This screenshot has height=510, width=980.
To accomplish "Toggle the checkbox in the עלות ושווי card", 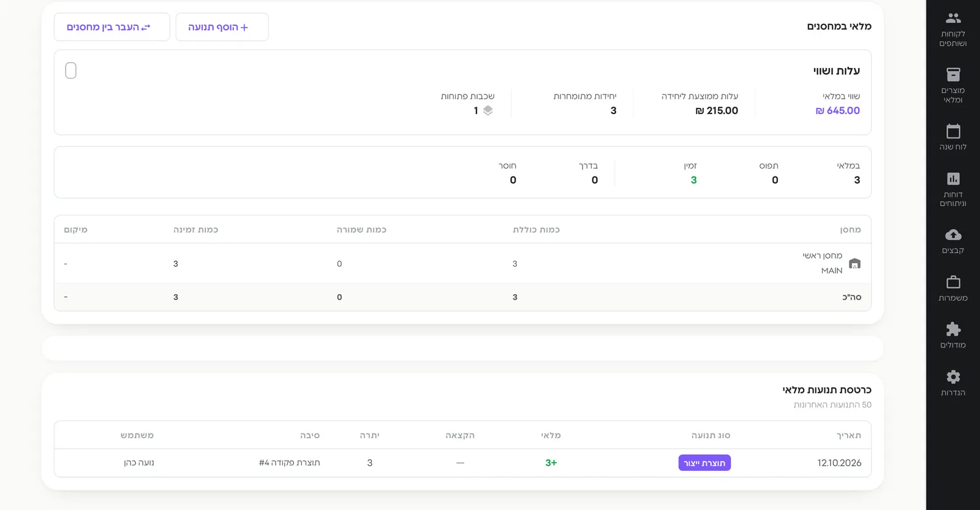I will tap(71, 70).
